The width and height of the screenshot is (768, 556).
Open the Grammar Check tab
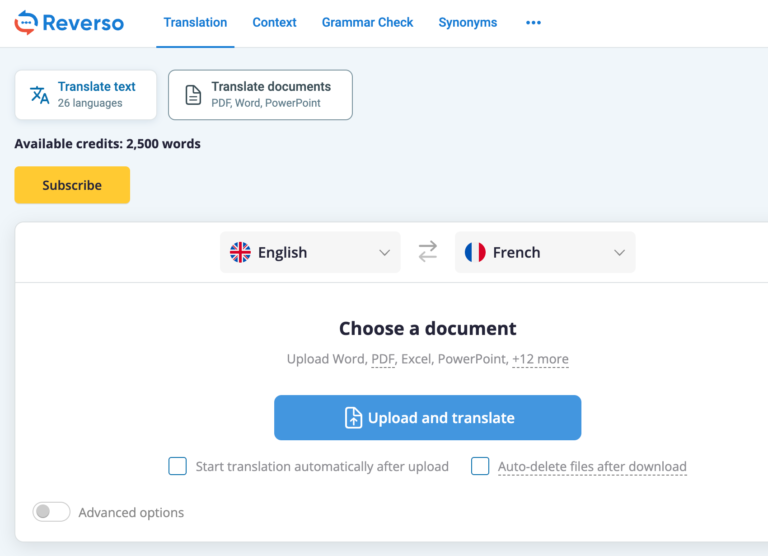pyautogui.click(x=367, y=23)
